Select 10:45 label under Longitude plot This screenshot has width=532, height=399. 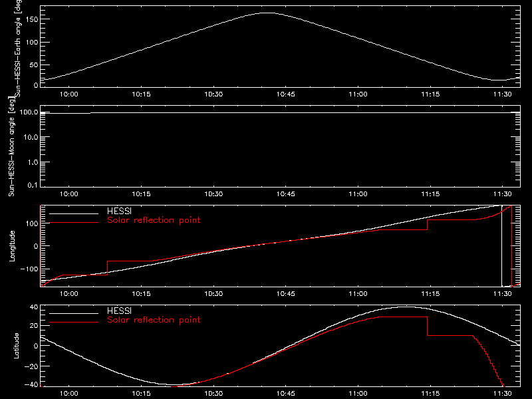click(286, 293)
